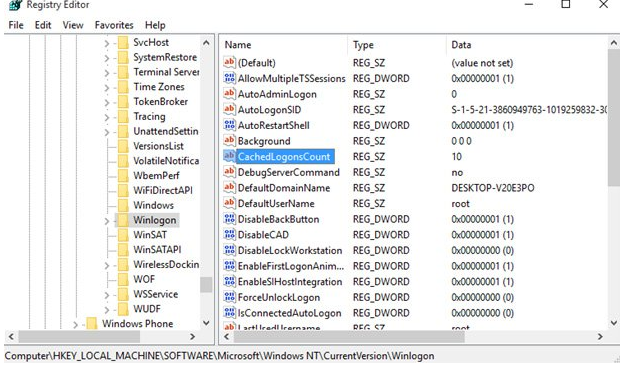Screen dimensions: 621x366
Task: Open the Edit menu
Action: 43,25
